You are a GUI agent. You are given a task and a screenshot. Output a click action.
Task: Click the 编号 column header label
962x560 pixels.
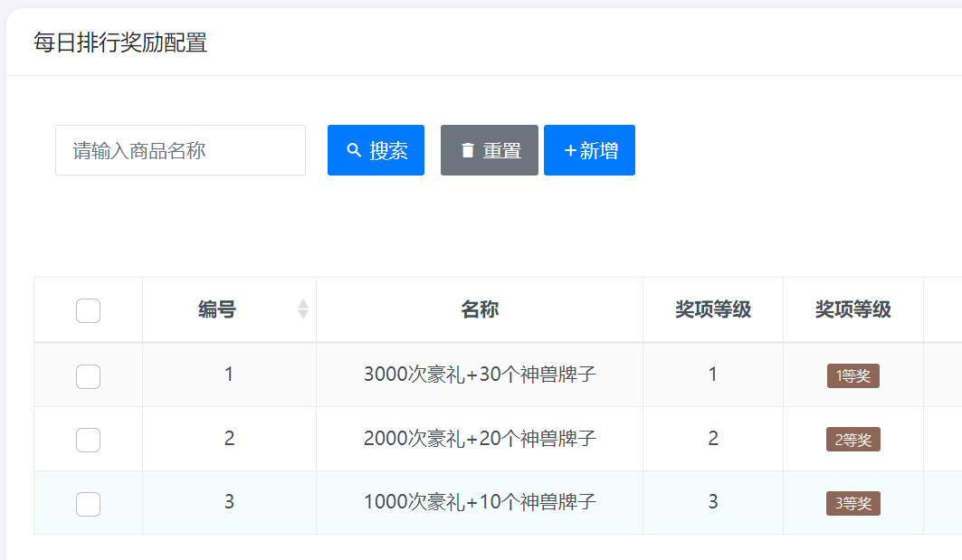[x=217, y=310]
